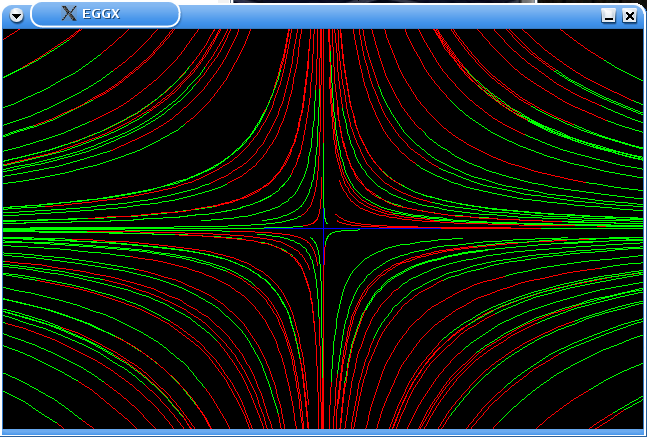This screenshot has width=647, height=437.
Task: Minimize the EGGX window
Action: [608, 15]
